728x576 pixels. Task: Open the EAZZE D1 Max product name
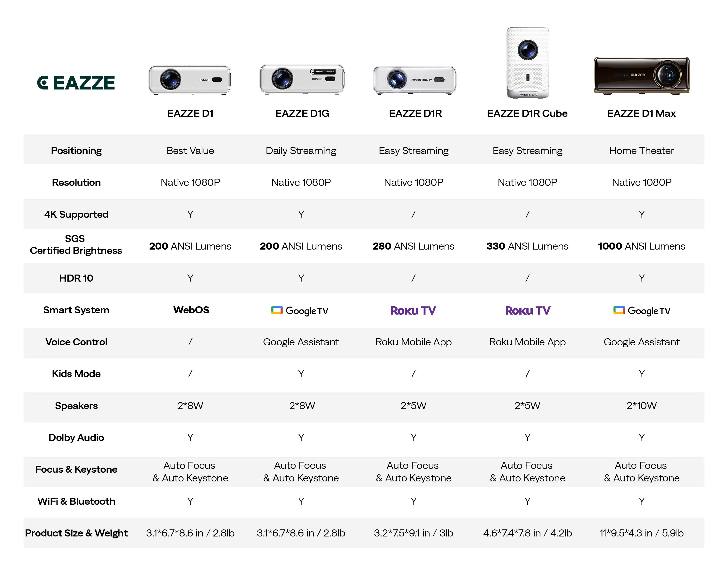click(x=641, y=113)
